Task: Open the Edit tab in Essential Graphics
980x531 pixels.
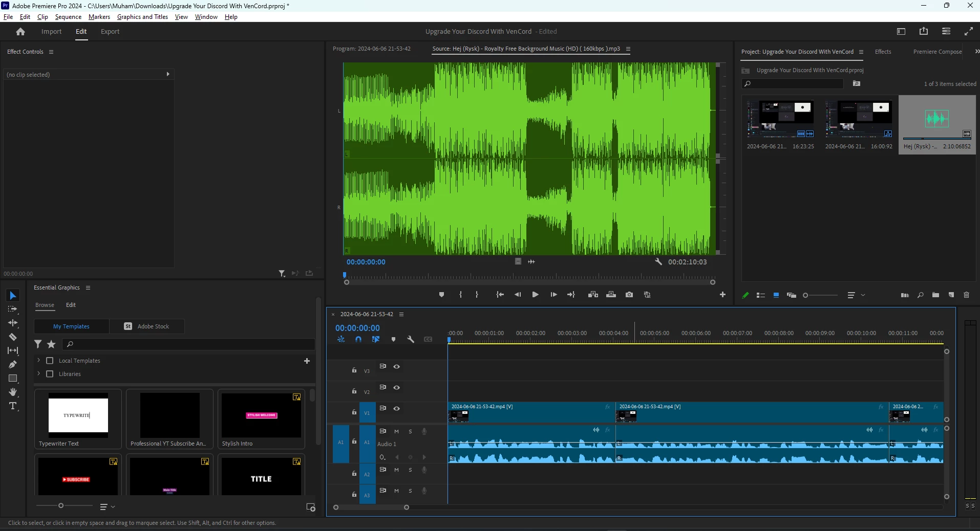Action: coord(71,305)
